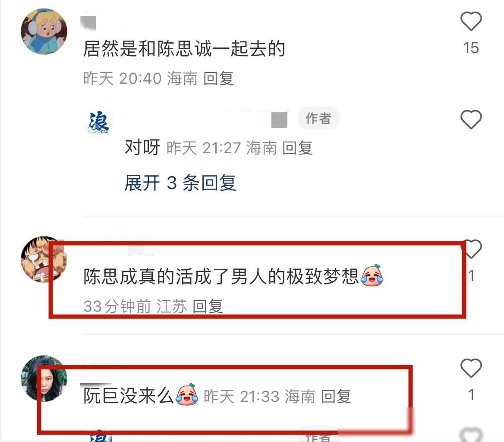Image resolution: width=504 pixels, height=442 pixels.
Task: Open the cartoon girl earmuffs avatar profile
Action: coord(44,32)
